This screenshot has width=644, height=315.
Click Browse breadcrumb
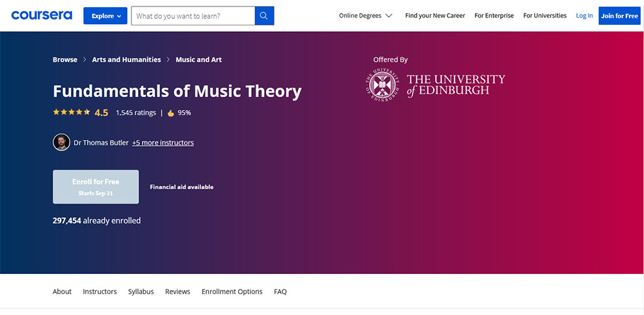coord(65,59)
